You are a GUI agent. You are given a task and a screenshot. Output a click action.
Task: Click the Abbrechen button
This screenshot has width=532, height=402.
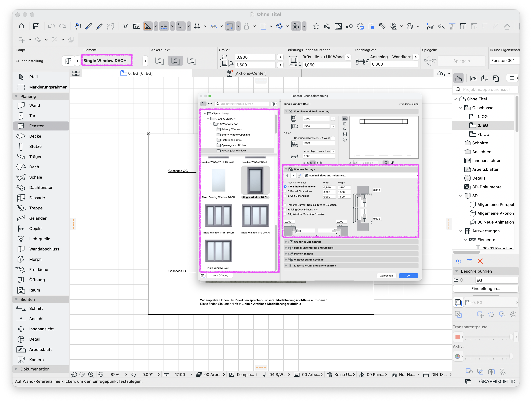pyautogui.click(x=386, y=276)
